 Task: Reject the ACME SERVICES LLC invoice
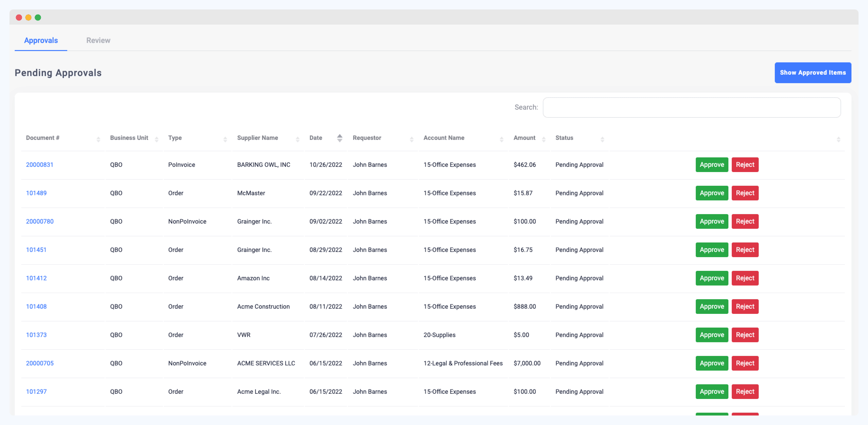[745, 364]
